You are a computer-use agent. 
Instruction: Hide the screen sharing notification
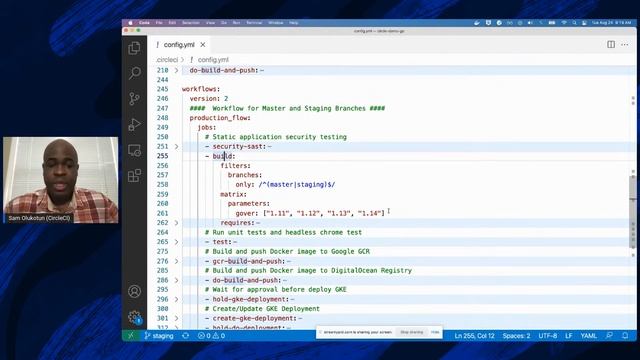point(435,332)
